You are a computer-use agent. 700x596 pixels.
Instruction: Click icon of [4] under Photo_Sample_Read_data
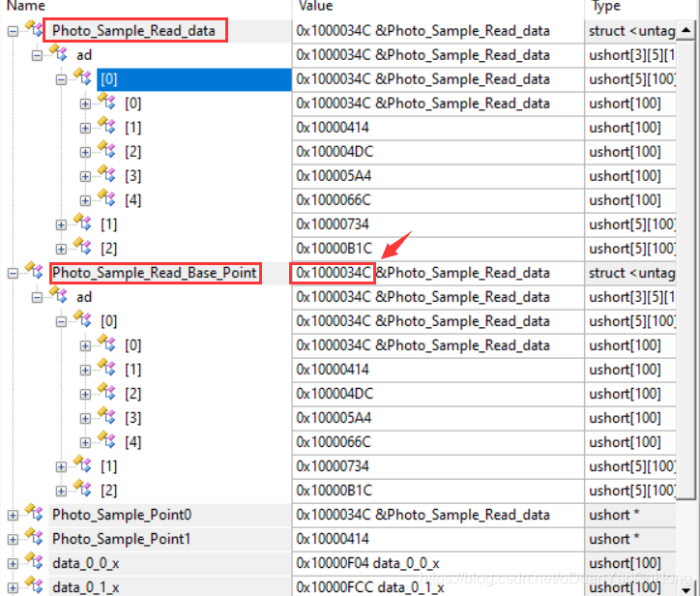click(x=106, y=198)
